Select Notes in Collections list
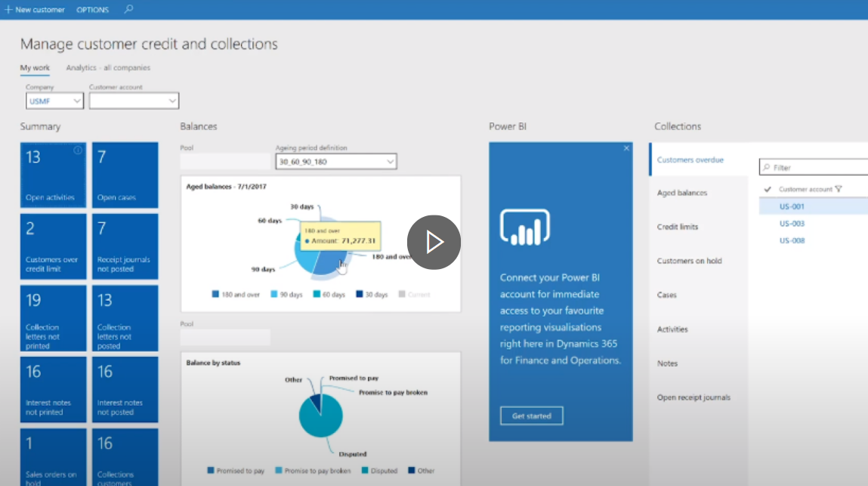Screen dimensions: 868x486 pos(667,364)
